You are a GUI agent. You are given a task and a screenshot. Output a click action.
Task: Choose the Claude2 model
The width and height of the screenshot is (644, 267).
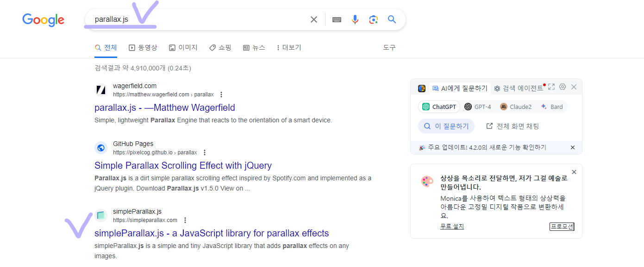pos(516,107)
